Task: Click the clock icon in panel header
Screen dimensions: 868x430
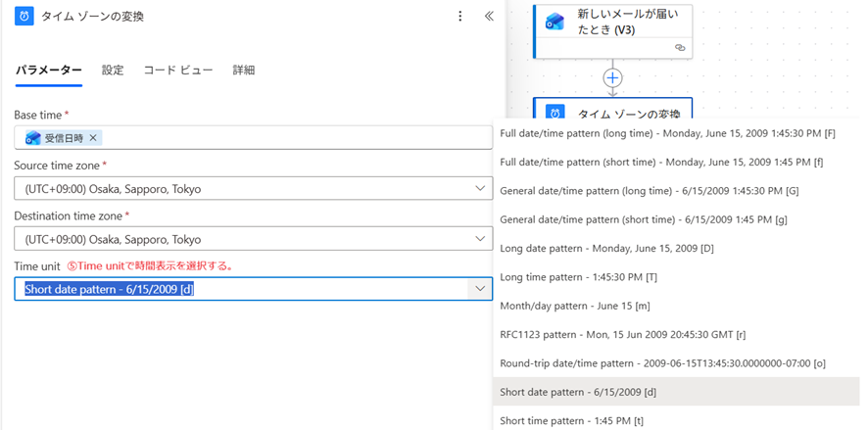Action: tap(24, 16)
